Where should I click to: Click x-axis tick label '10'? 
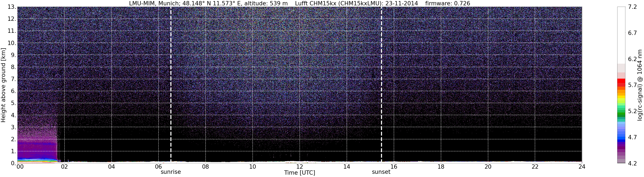point(253,167)
